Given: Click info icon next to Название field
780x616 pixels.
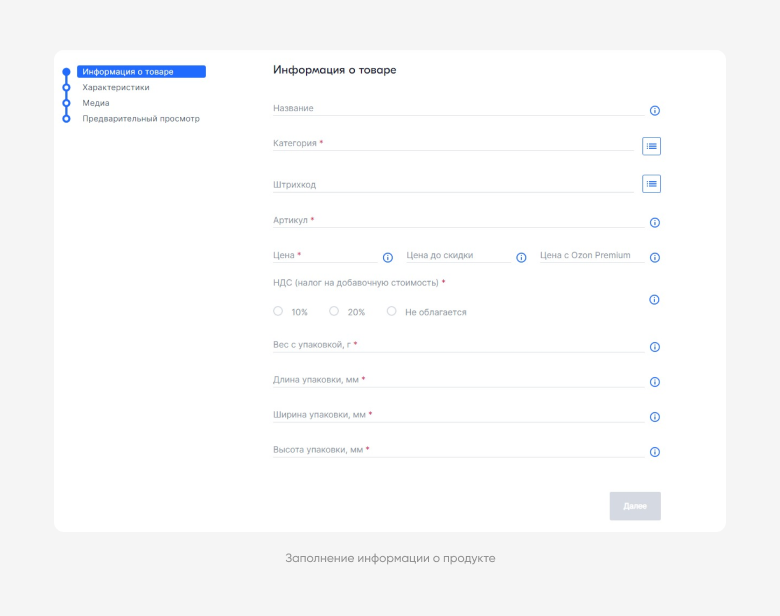Looking at the screenshot, I should click(655, 110).
